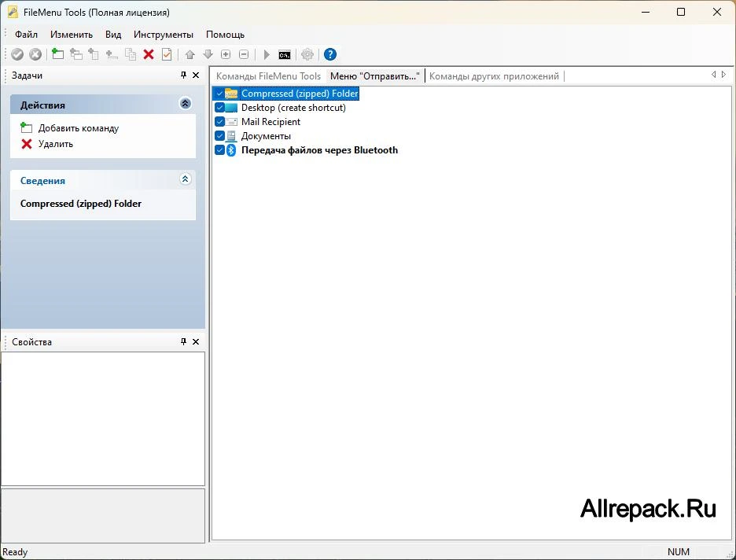Maximize the FileMenu Tools window

pyautogui.click(x=681, y=13)
